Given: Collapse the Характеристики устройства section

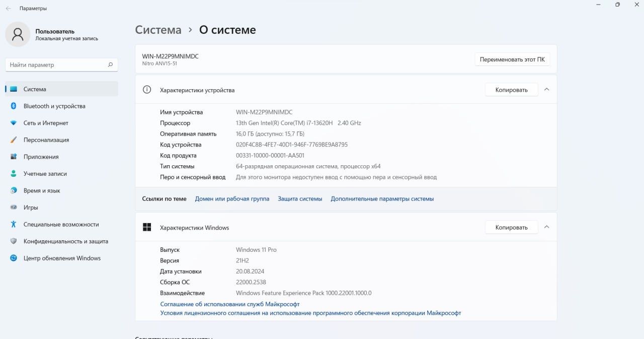Looking at the screenshot, I should click(547, 90).
